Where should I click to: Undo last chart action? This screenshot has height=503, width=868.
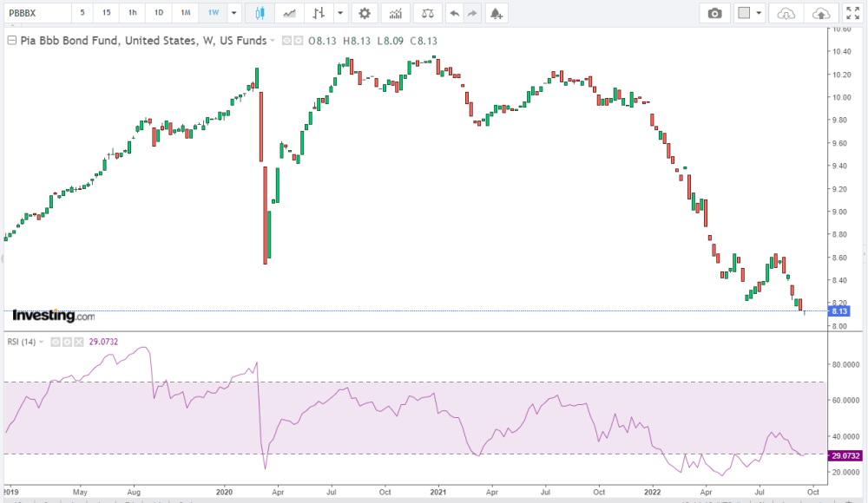454,13
